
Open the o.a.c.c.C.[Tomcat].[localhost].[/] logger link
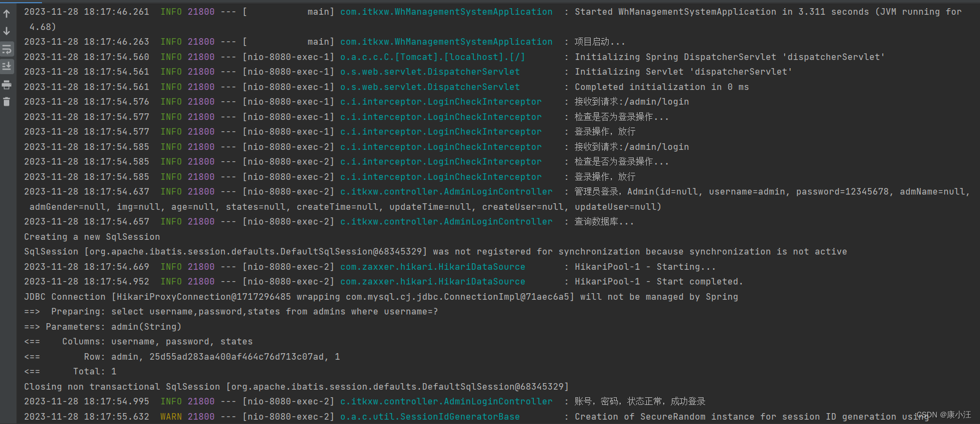(x=432, y=57)
